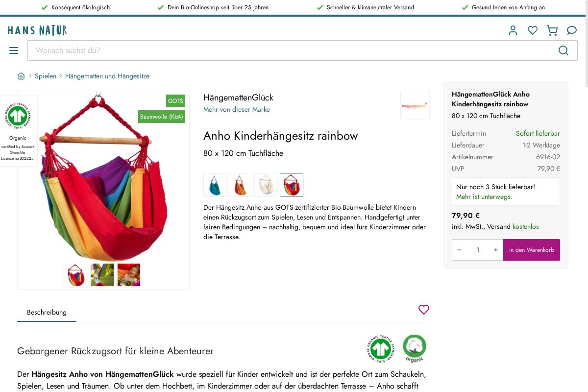View second product thumbnail image
The height and width of the screenshot is (392, 588).
coord(102,275)
